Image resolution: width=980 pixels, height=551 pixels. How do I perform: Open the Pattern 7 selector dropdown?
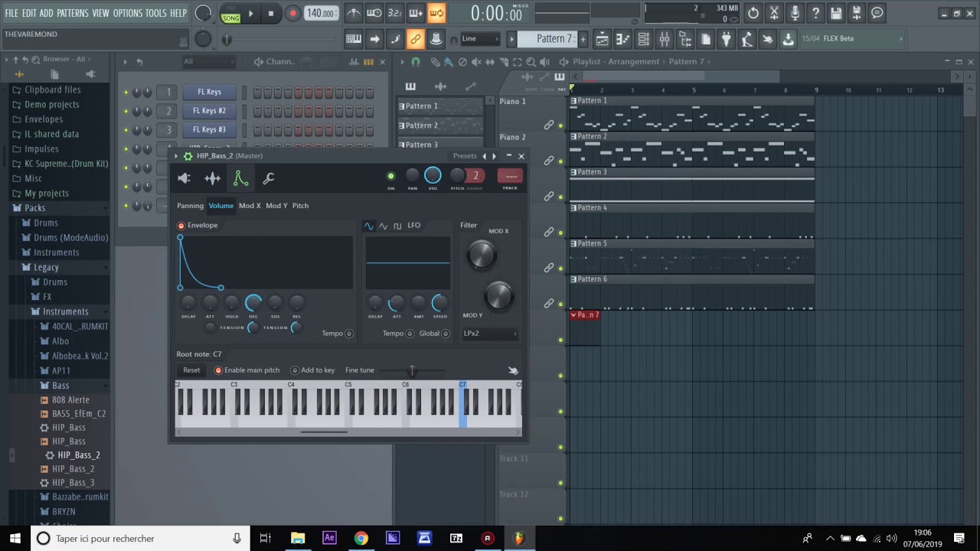tap(547, 39)
